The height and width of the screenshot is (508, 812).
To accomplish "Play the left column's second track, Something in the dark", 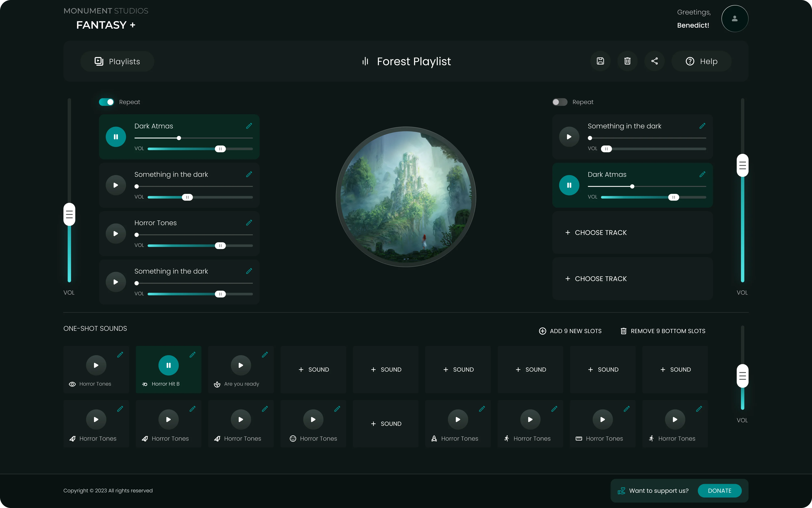I will [116, 185].
